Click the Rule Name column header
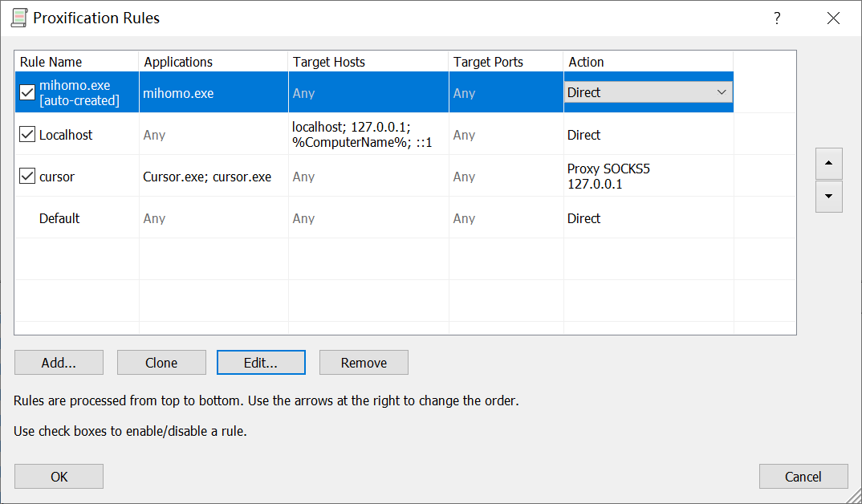 [76, 62]
